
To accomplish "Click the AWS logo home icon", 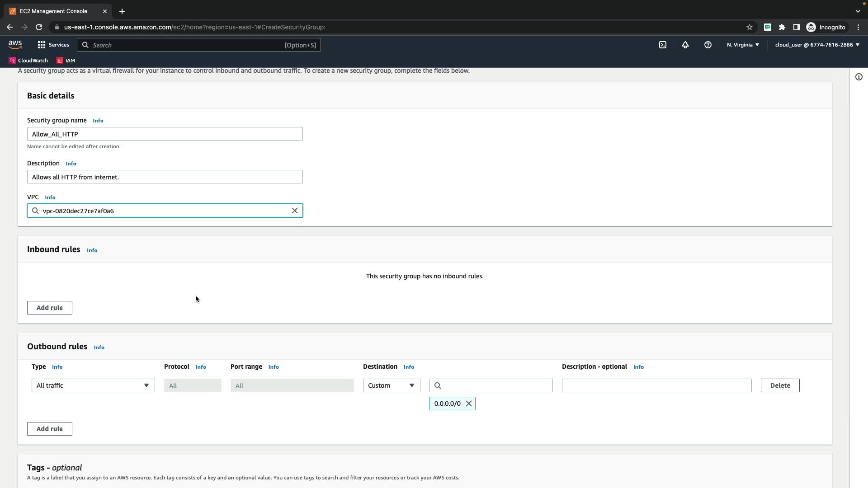I will tap(15, 44).
